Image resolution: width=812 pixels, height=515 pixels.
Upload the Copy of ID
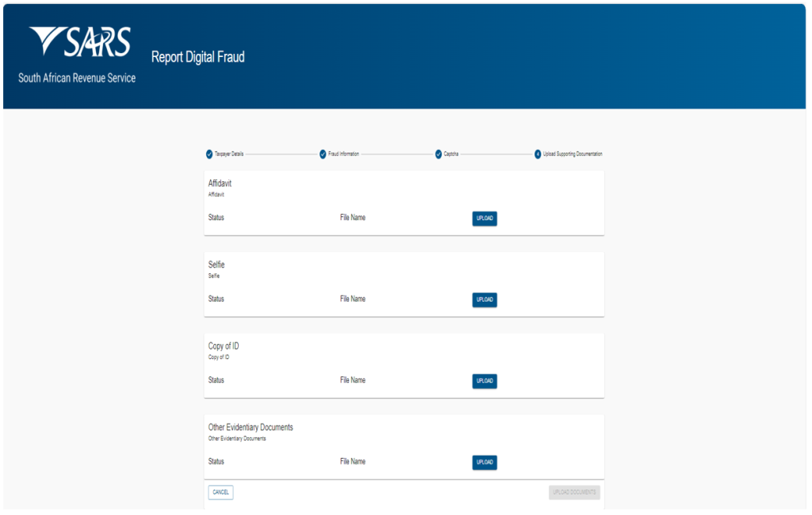pyautogui.click(x=485, y=381)
